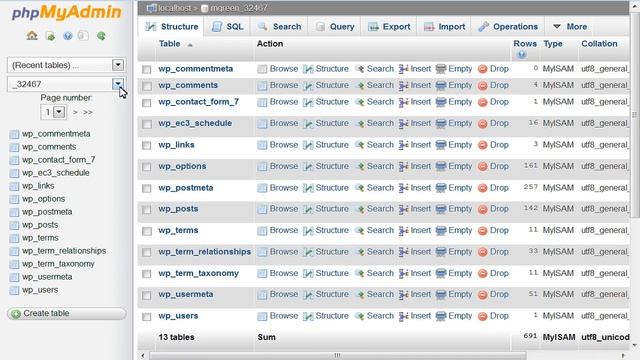The image size is (640, 360).
Task: Click the red Drop icon for wp_options
Action: 482,167
